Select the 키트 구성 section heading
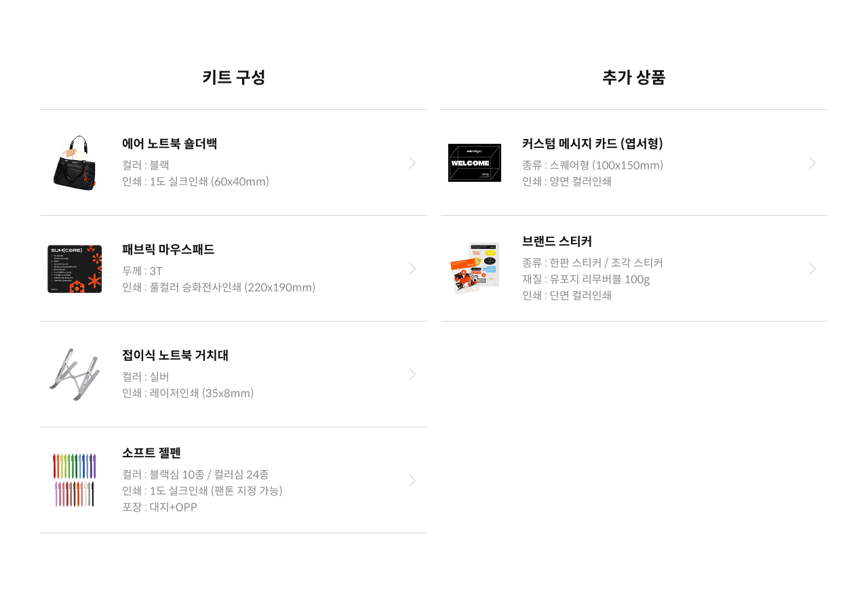Screen dimensions: 868x601 [233, 77]
